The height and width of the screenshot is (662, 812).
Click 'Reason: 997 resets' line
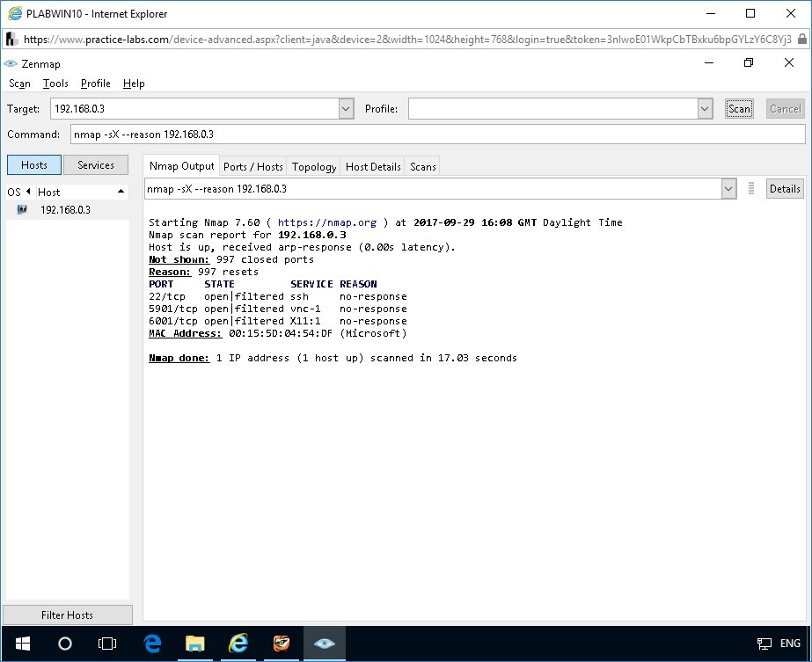pos(203,272)
